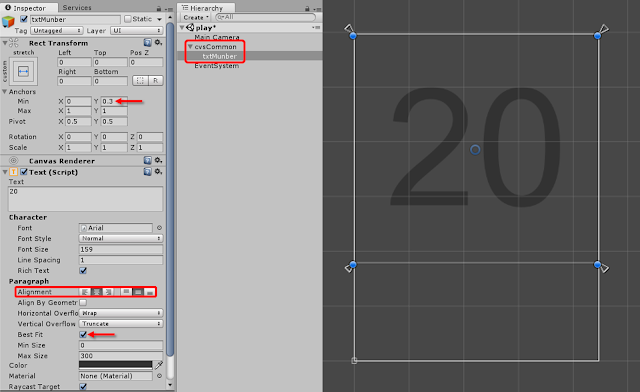Open Text (Script) gear settings menu
The width and height of the screenshot is (640, 392).
pos(158,172)
